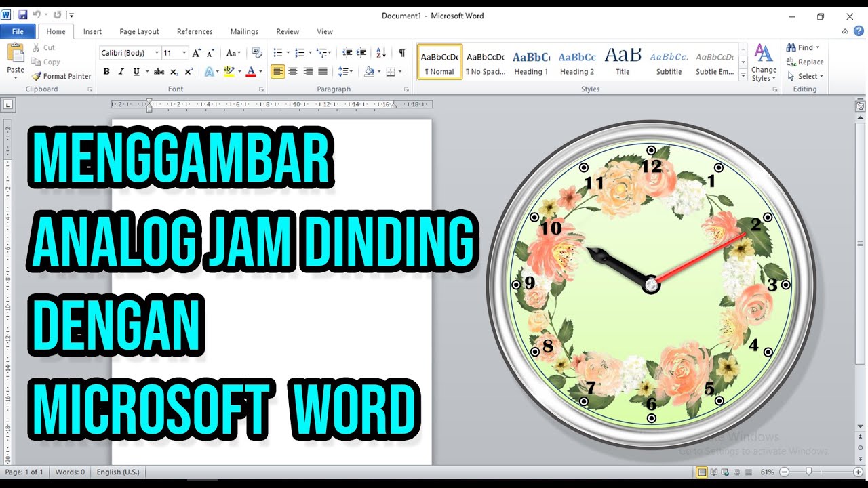Activate the Format Painter tool
This screenshot has height=488, width=868.
click(61, 76)
